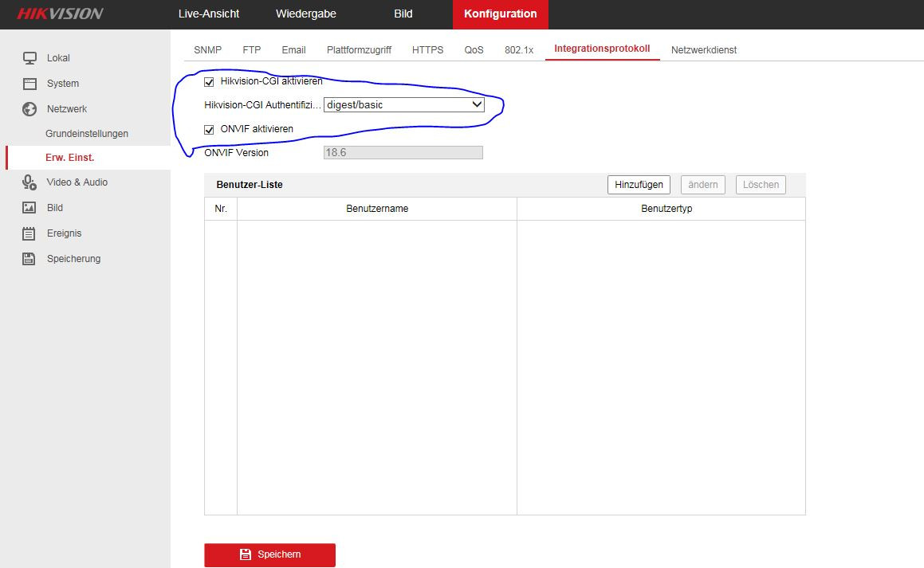Click the Hikvision logo
The image size is (924, 568).
click(x=60, y=14)
